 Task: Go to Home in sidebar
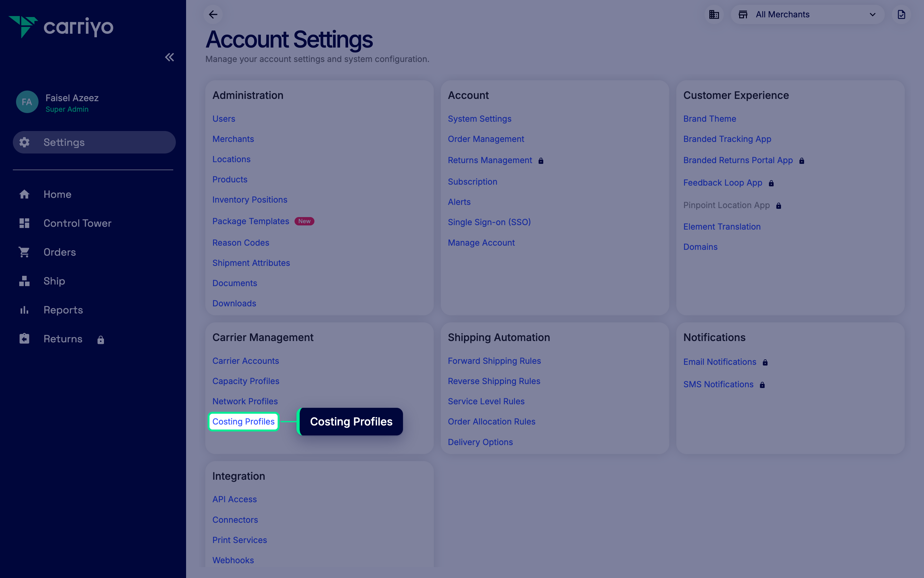tap(57, 194)
